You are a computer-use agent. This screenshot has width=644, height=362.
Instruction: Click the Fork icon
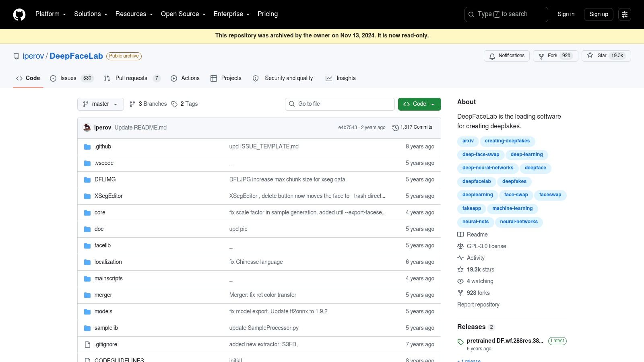pyautogui.click(x=541, y=56)
